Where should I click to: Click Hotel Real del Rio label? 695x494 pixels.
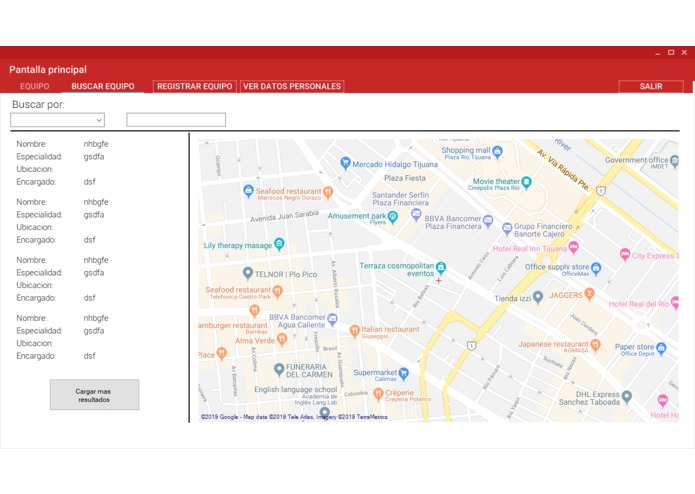639,304
